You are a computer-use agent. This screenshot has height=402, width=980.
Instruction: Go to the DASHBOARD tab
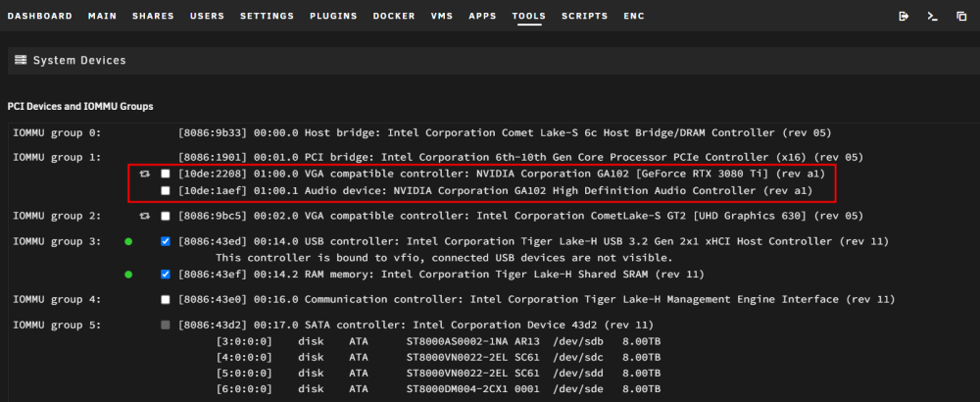40,17
